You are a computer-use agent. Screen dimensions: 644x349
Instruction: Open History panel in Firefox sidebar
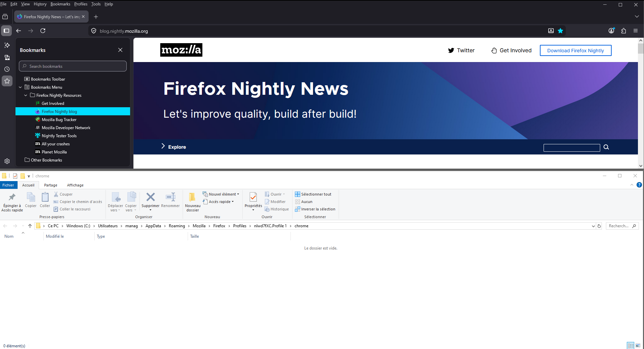point(7,69)
